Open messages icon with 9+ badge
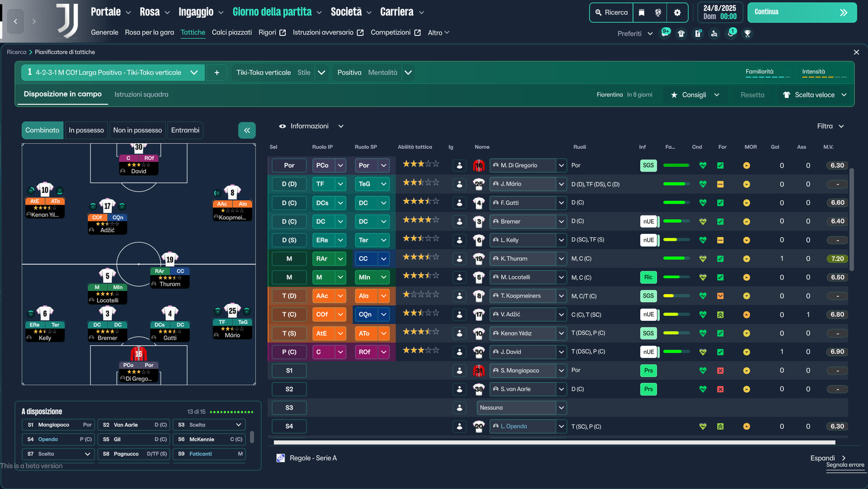Image resolution: width=868 pixels, height=489 pixels. coord(665,33)
